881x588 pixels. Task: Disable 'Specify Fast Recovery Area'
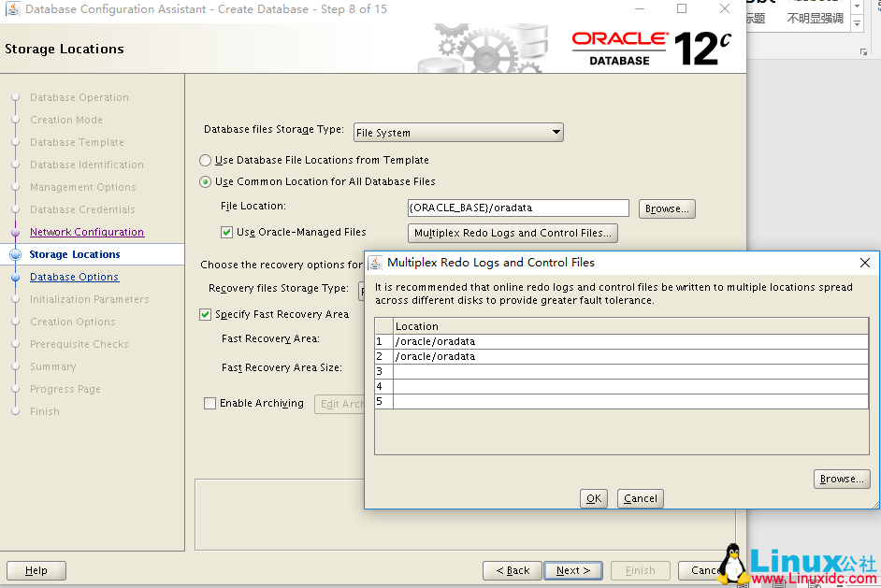204,314
